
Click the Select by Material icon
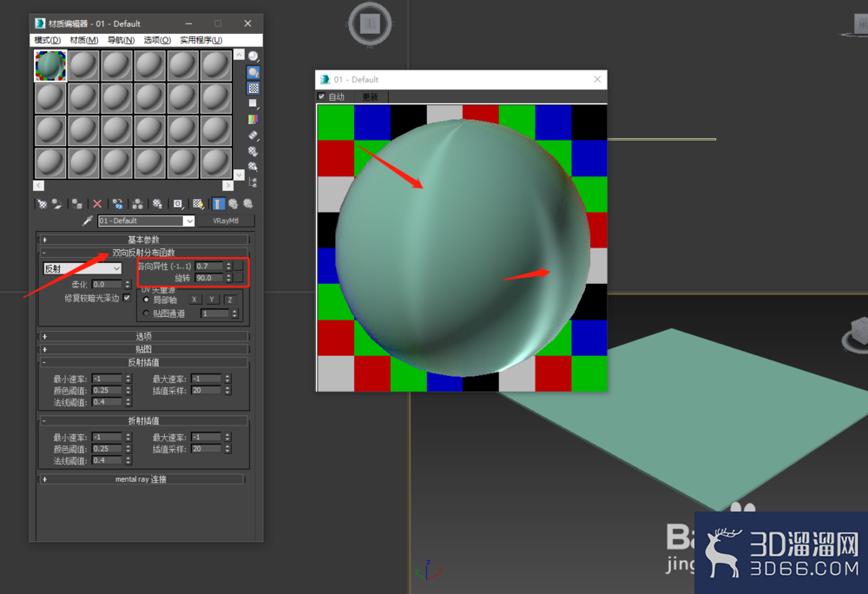[253, 166]
